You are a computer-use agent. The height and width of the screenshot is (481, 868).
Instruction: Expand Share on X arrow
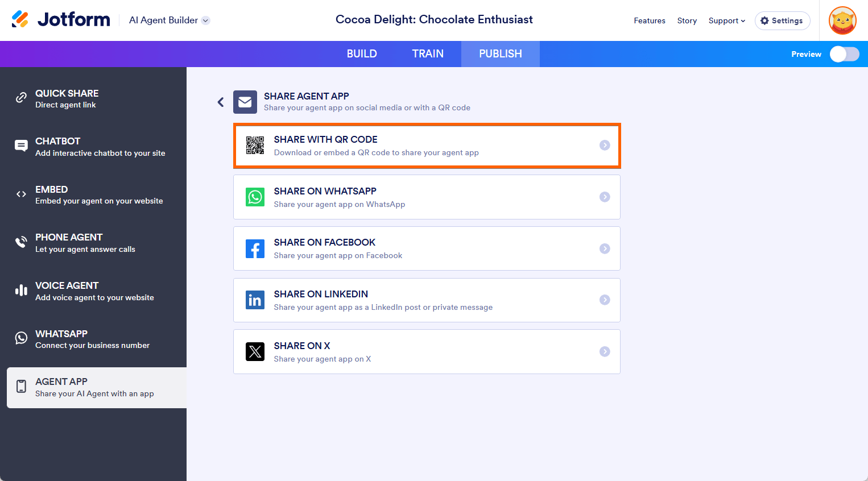click(x=605, y=352)
